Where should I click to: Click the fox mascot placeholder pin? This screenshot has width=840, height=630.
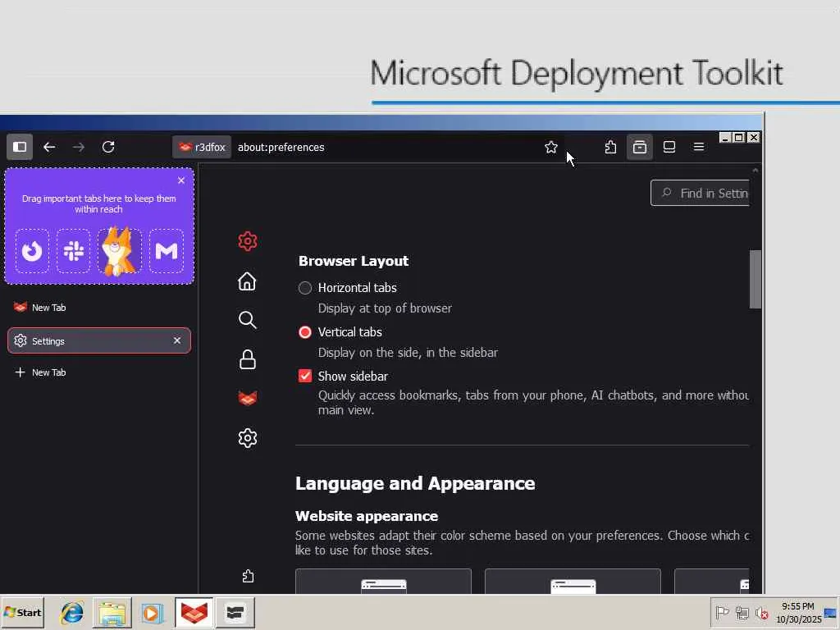(x=120, y=251)
